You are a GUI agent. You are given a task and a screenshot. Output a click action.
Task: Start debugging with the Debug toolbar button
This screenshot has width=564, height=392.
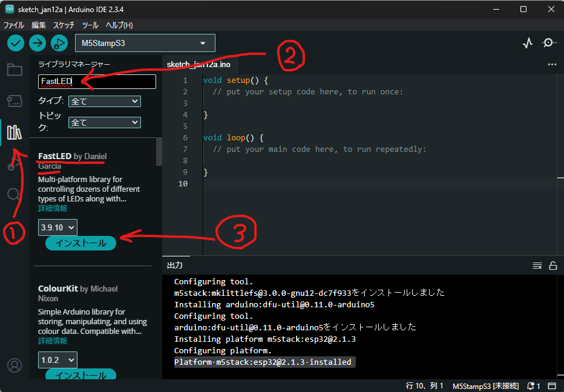click(59, 43)
